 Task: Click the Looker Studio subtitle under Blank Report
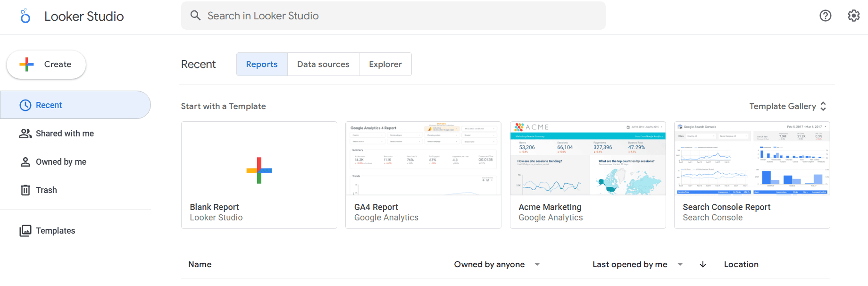pos(216,218)
